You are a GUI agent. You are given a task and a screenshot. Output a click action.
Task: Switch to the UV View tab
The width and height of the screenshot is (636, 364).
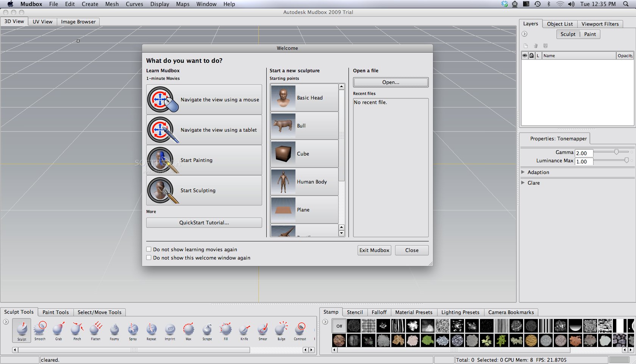click(42, 22)
